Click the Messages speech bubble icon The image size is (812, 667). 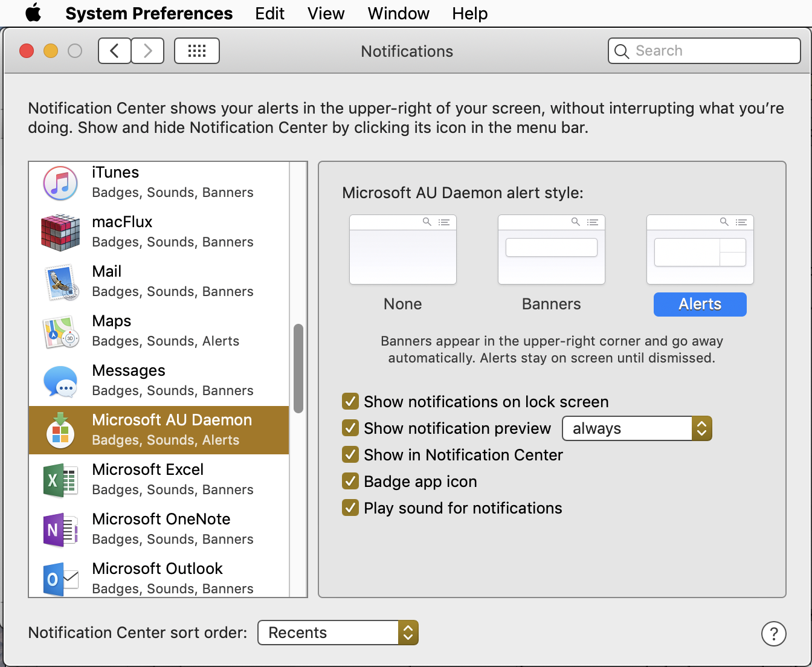(x=60, y=381)
